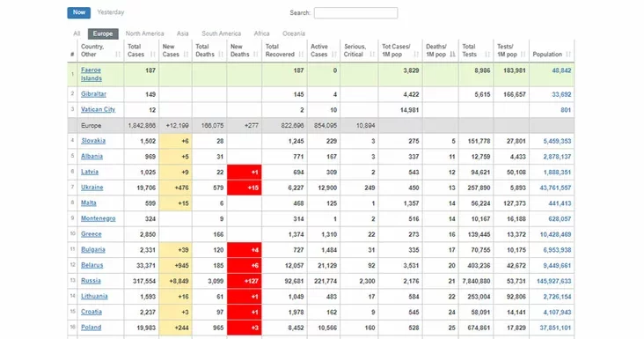Sort by Serious, Critical sort icon
The image size is (644, 339).
(x=372, y=55)
